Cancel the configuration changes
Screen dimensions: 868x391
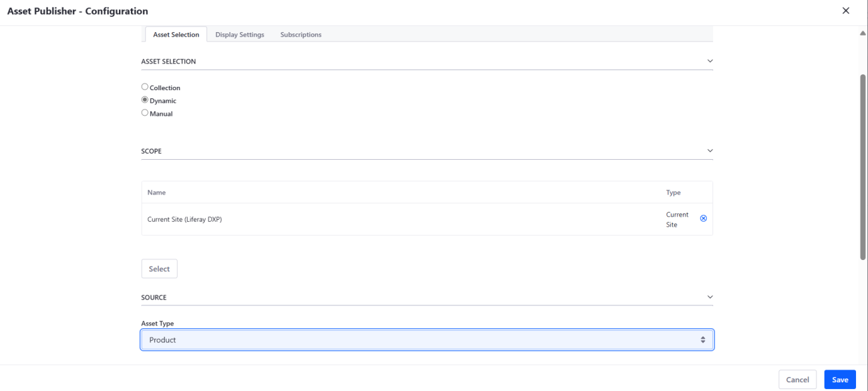(797, 380)
